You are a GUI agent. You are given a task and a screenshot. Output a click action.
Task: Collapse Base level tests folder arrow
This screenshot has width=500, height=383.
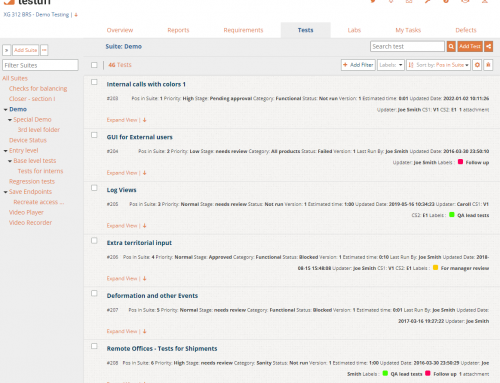click(x=10, y=161)
